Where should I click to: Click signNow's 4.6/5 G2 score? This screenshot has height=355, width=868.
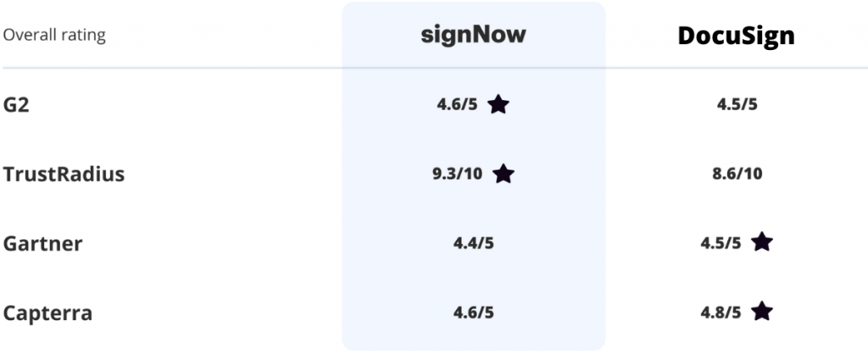tap(457, 105)
